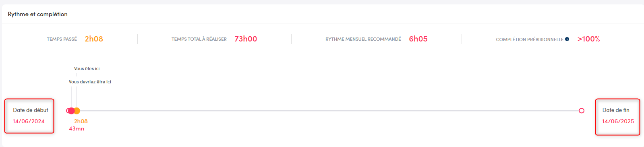The height and width of the screenshot is (147, 644).
Task: Click the end date 14/06/2025
Action: (618, 121)
